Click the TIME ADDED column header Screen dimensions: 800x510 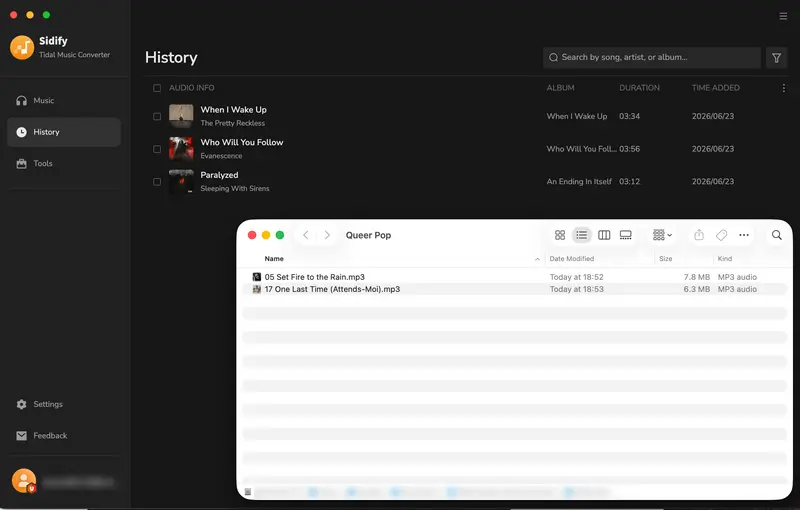click(x=715, y=88)
